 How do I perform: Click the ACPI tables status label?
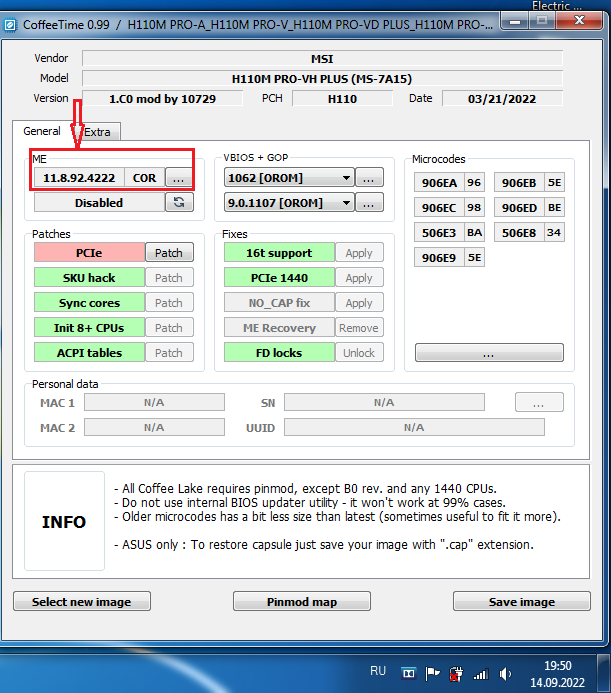click(x=89, y=353)
